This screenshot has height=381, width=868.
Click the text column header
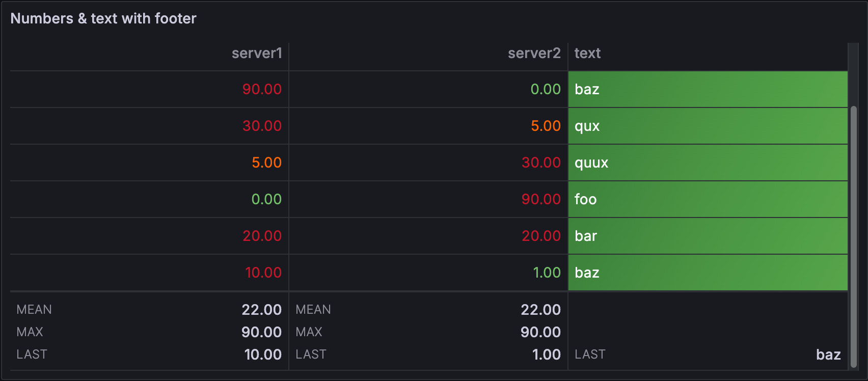click(587, 53)
